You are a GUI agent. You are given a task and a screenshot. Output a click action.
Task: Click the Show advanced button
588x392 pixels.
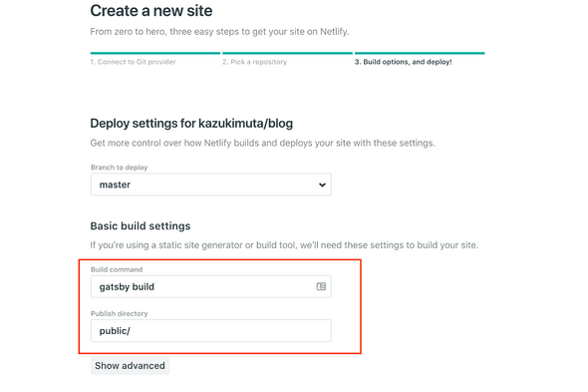pos(130,366)
